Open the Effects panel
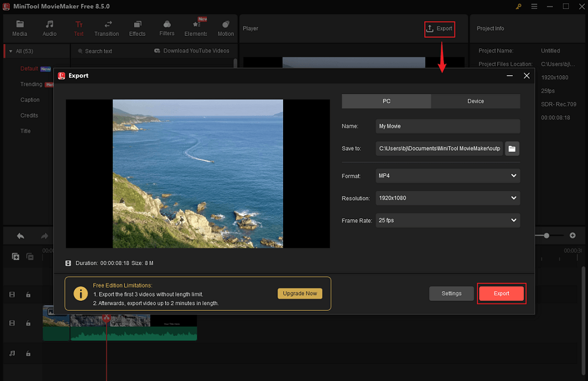Image resolution: width=588 pixels, height=381 pixels. pyautogui.click(x=137, y=27)
